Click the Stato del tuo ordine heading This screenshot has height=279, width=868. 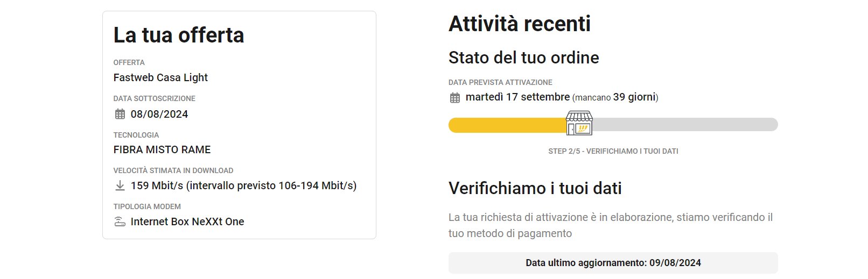click(x=524, y=58)
